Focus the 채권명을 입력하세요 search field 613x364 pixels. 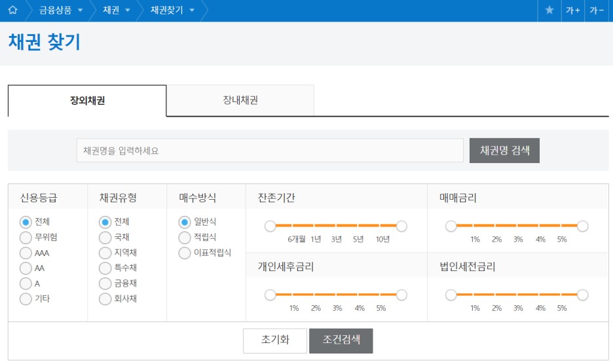(x=270, y=151)
